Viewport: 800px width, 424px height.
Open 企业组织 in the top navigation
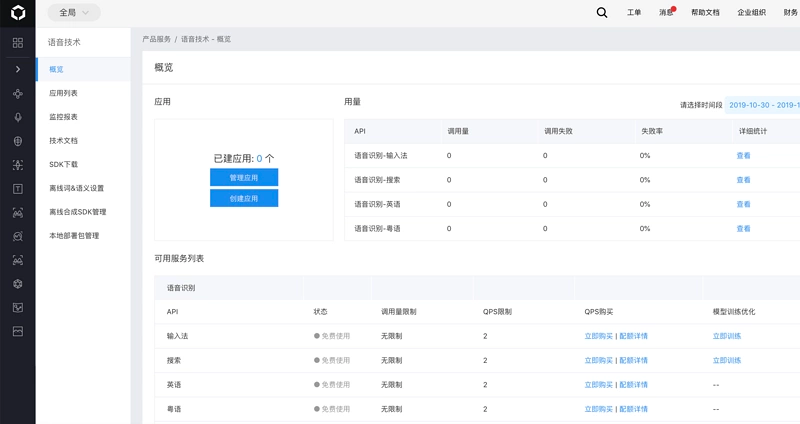pos(751,13)
